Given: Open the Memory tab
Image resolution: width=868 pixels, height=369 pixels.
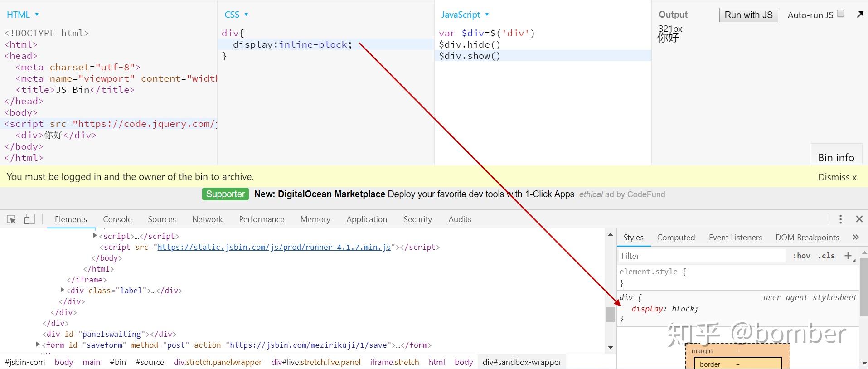Looking at the screenshot, I should pos(315,219).
